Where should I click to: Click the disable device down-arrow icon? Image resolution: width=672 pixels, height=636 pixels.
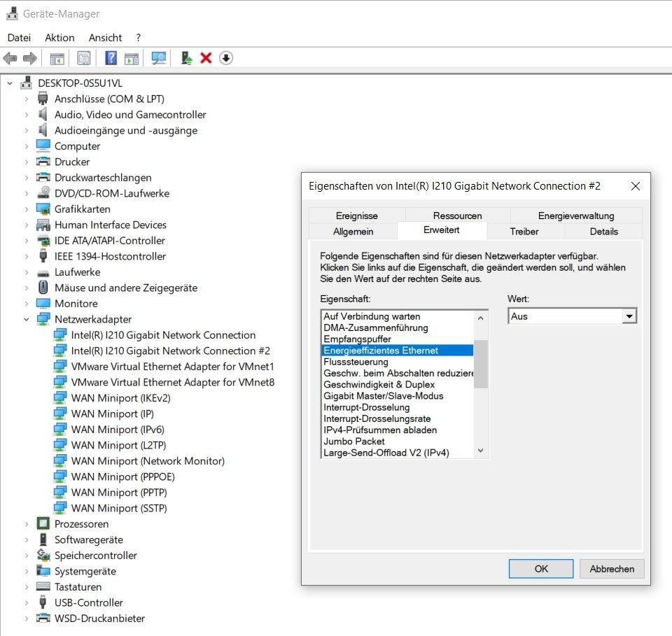(226, 58)
